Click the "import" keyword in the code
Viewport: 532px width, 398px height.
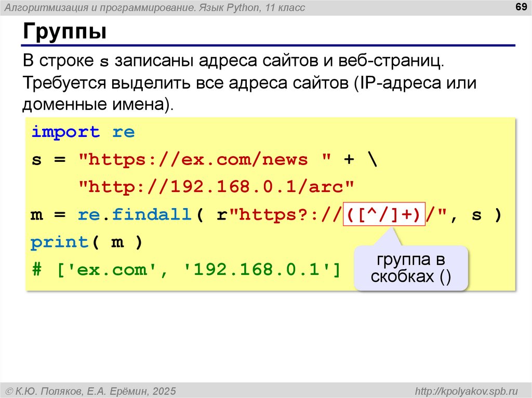[65, 132]
